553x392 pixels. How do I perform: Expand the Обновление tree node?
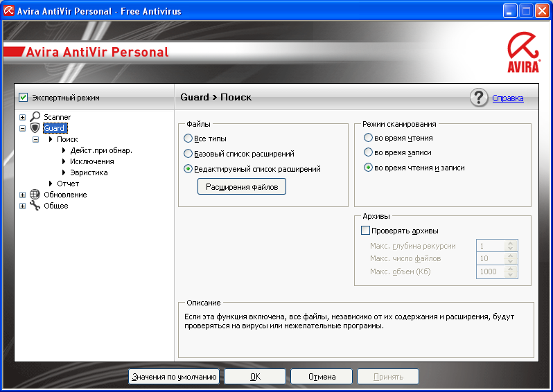tap(23, 195)
